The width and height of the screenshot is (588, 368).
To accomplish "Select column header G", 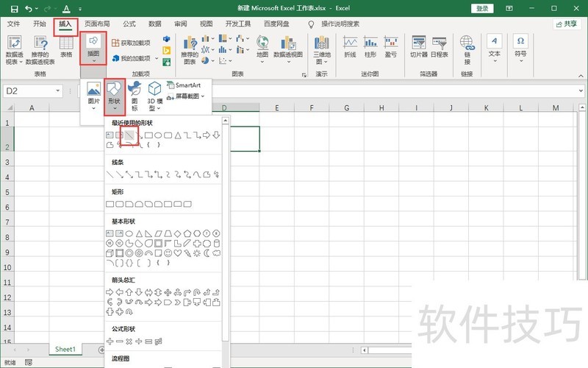I will point(346,108).
